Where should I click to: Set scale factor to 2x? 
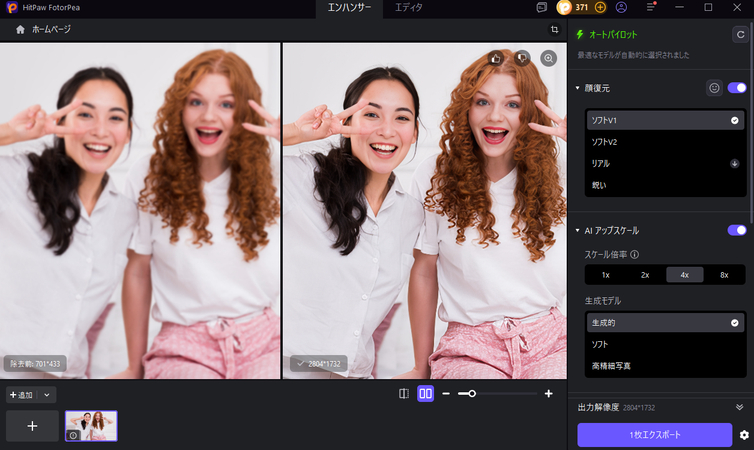pos(645,275)
